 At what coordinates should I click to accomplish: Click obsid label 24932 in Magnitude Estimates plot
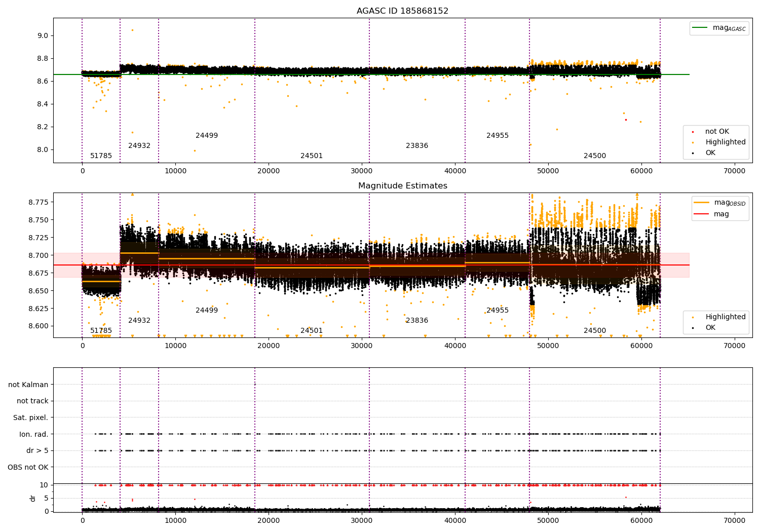coord(139,321)
